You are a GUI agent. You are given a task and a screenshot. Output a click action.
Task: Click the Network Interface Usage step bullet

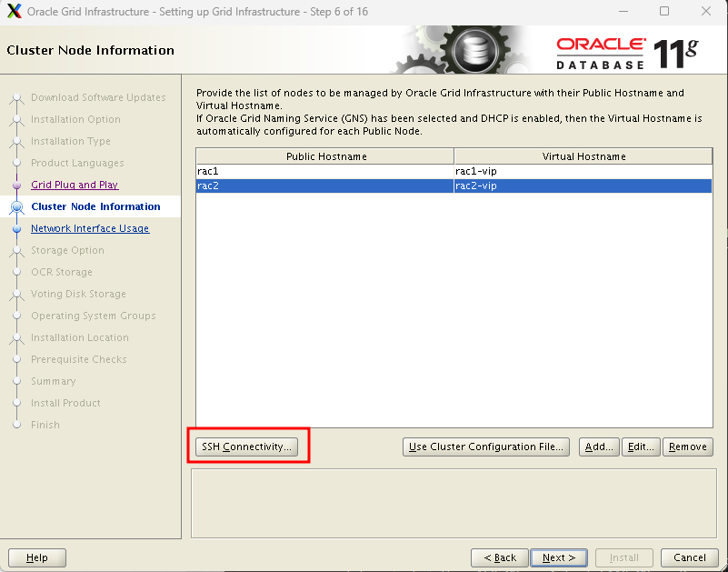tap(17, 228)
